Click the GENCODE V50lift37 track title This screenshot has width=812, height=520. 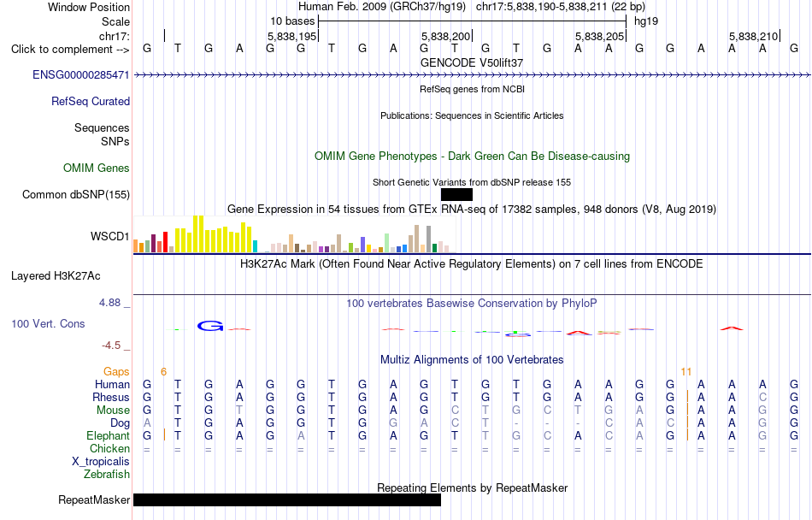pyautogui.click(x=472, y=62)
